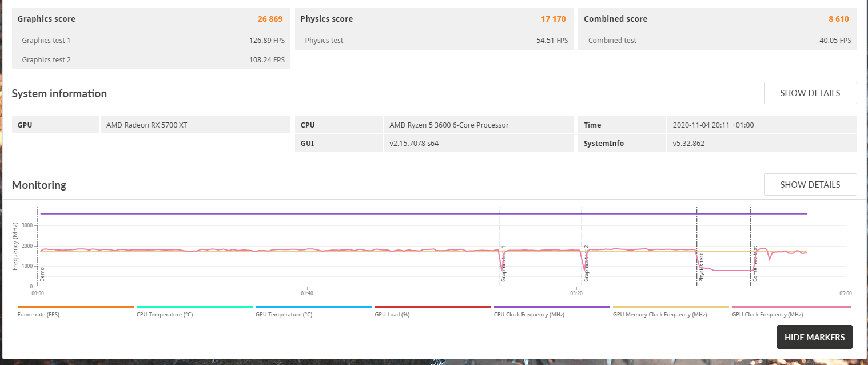Click the Graphics score header label
The height and width of the screenshot is (365, 868).
pos(46,19)
